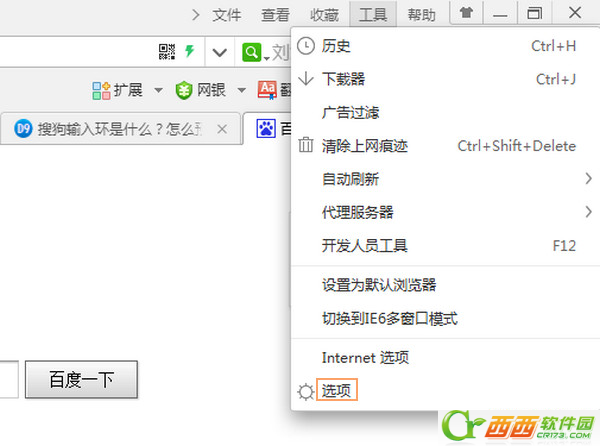
Task: Expand the 网银 dropdown arrow
Action: (x=241, y=91)
